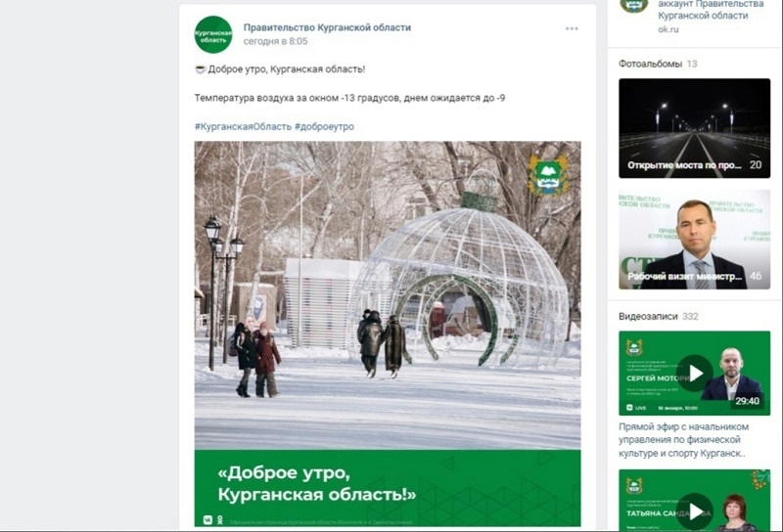Open hashtag #доброеутро
The image size is (783, 532).
click(x=324, y=127)
